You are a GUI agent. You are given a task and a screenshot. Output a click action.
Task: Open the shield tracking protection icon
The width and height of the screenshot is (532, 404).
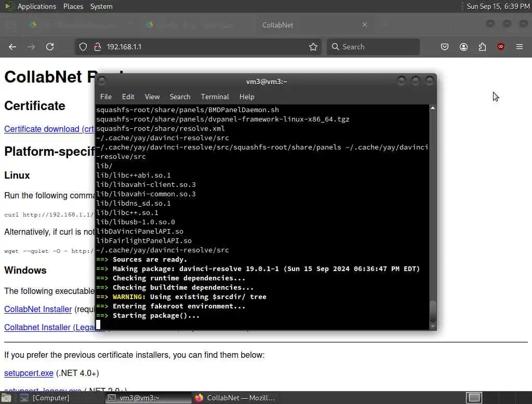coord(83,47)
